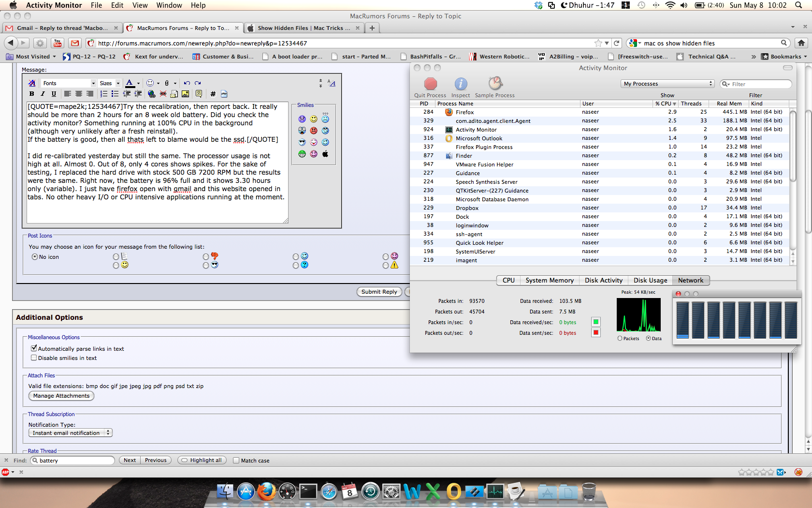Toggle bold formatting in message editor
Image resolution: width=812 pixels, height=508 pixels.
coord(31,94)
